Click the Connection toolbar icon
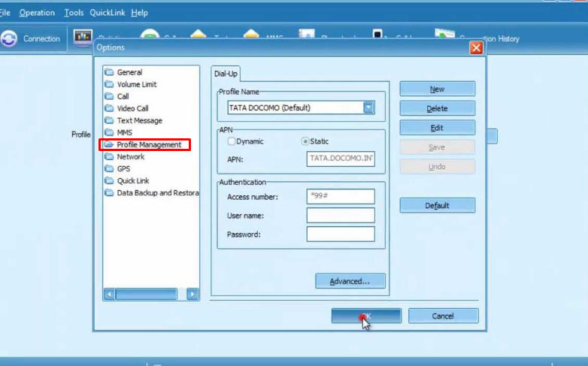This screenshot has height=366, width=588. 9,38
